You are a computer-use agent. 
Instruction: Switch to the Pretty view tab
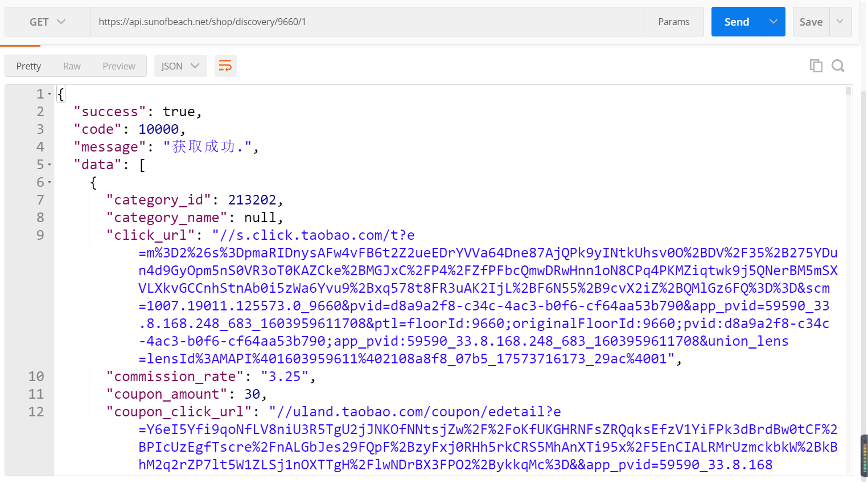click(x=28, y=66)
